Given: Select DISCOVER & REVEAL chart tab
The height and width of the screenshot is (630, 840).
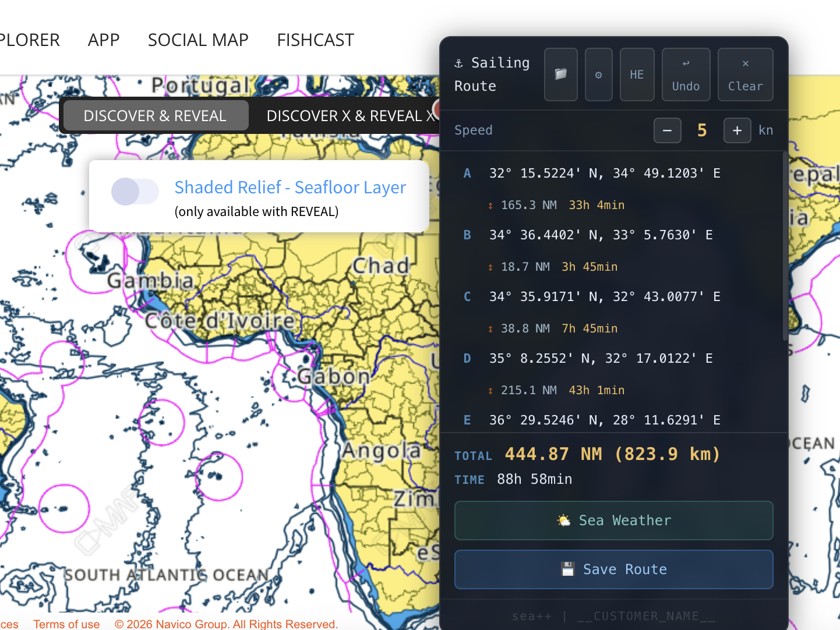Looking at the screenshot, I should click(155, 115).
